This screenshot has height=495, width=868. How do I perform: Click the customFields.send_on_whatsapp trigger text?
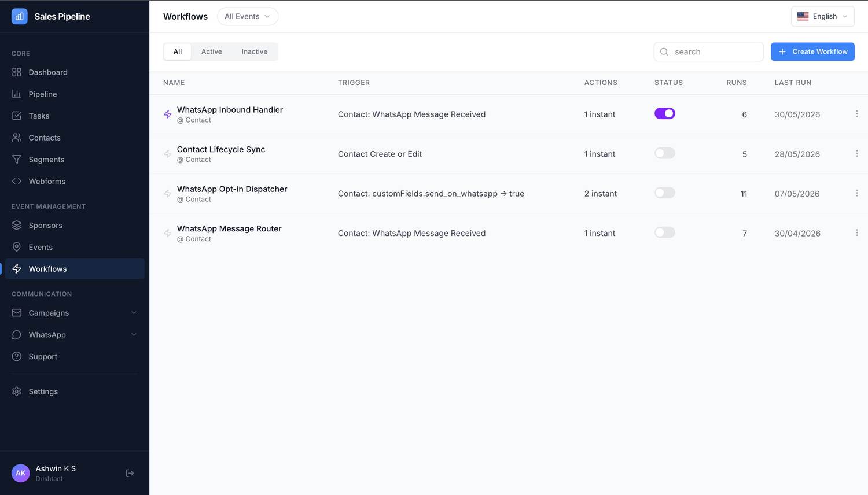point(431,194)
